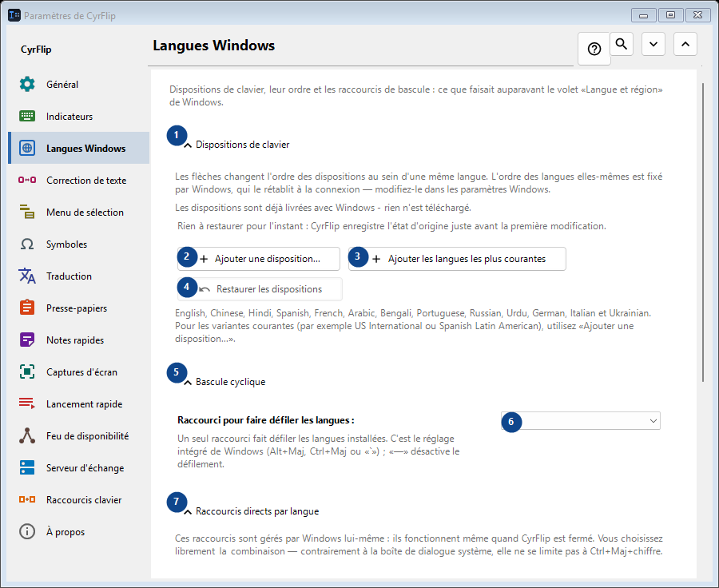
Task: Click the Général gear icon
Action: 27,85
